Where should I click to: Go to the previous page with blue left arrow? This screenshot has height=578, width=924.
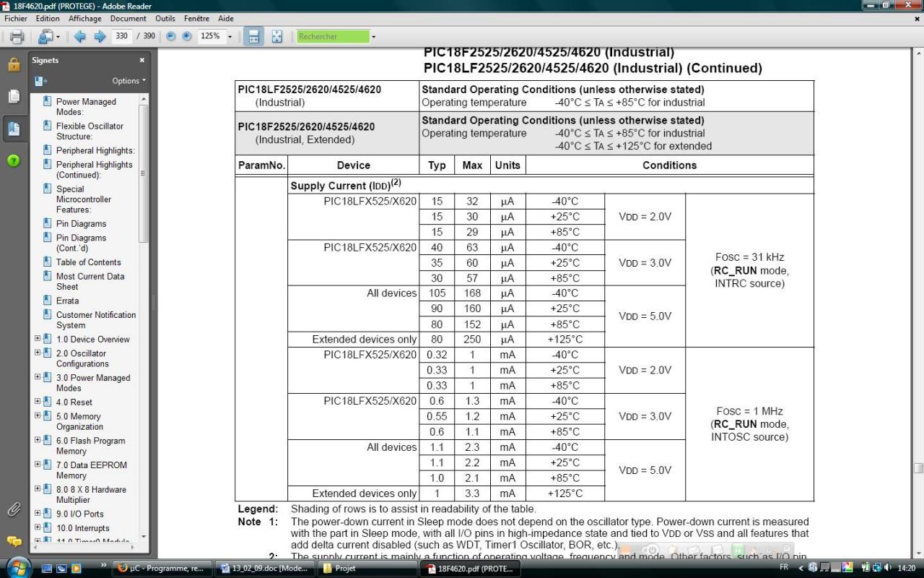pyautogui.click(x=79, y=36)
